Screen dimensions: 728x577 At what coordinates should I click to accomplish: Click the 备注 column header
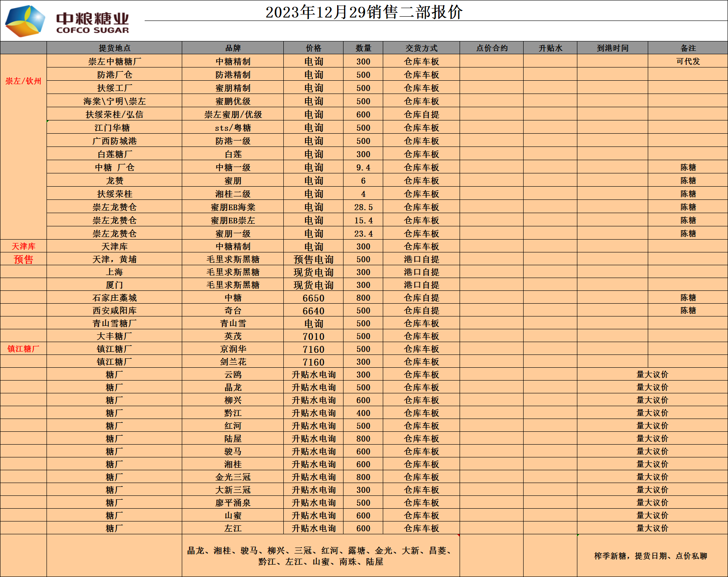[x=688, y=48]
